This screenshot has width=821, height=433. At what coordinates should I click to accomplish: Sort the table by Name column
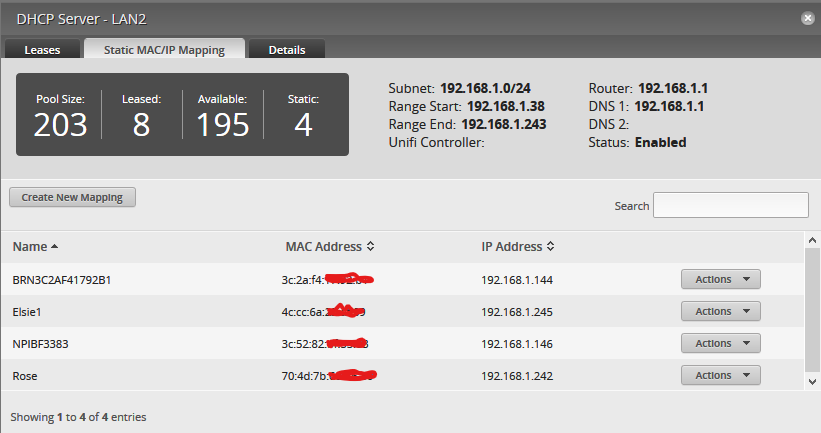[x=35, y=247]
